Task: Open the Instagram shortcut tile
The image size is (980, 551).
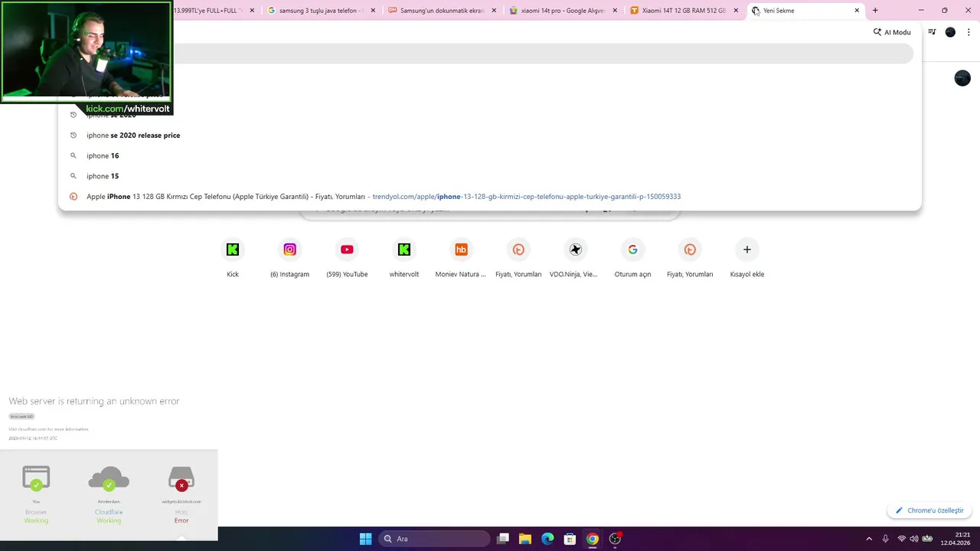Action: [x=289, y=259]
